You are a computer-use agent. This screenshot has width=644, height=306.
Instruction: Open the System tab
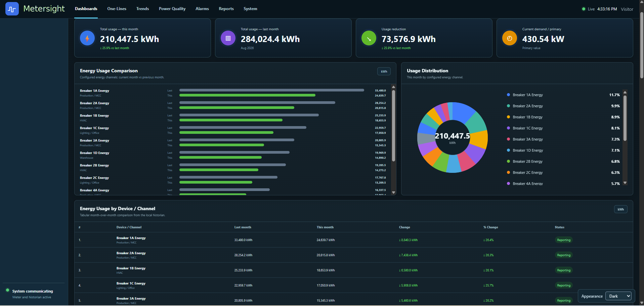click(x=250, y=9)
